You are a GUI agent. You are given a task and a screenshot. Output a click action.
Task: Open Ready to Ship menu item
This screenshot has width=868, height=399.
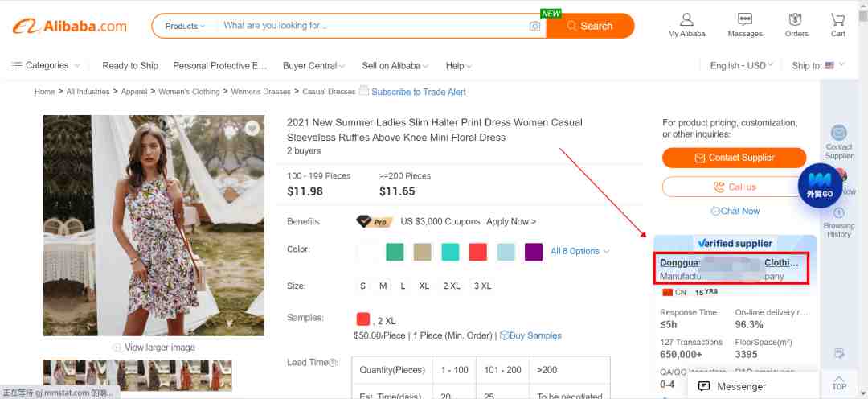[x=130, y=66]
